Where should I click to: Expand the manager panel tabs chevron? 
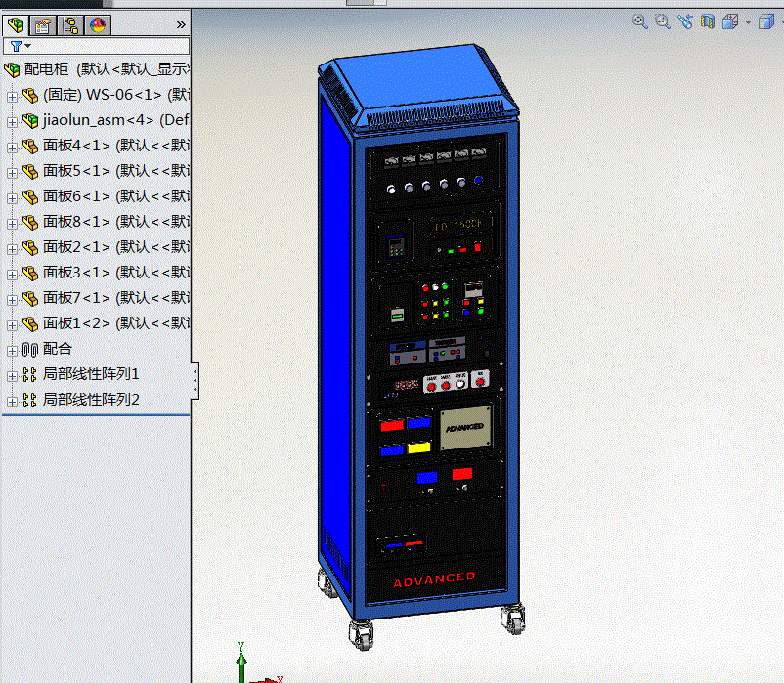(x=180, y=24)
